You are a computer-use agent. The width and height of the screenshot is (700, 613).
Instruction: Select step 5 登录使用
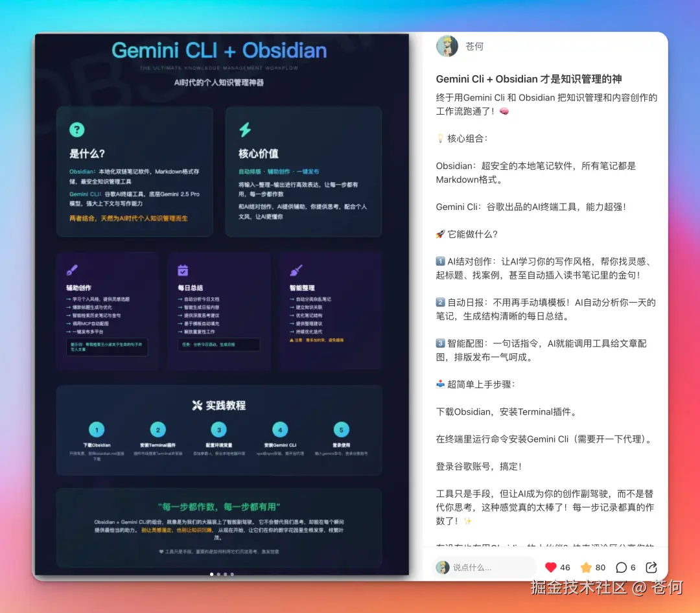tap(340, 429)
